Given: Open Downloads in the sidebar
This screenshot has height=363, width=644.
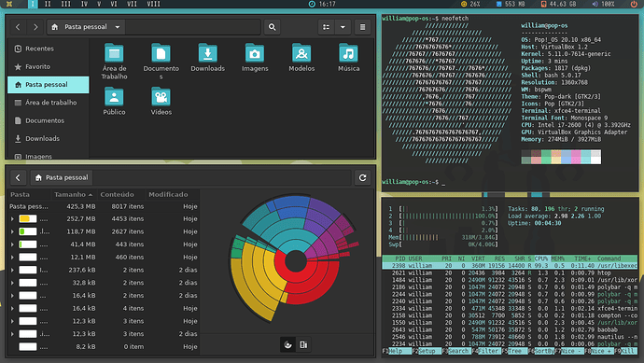Looking at the screenshot, I should 49,139.
